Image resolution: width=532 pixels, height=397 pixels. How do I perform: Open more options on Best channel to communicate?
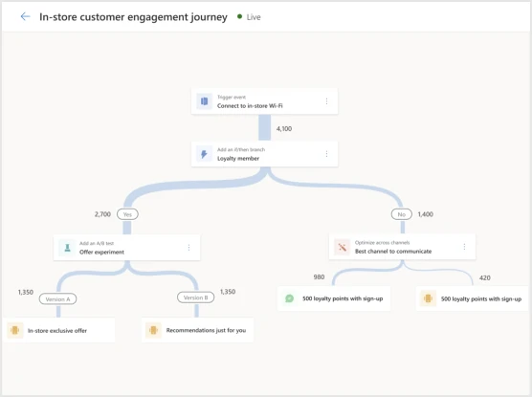pos(464,247)
